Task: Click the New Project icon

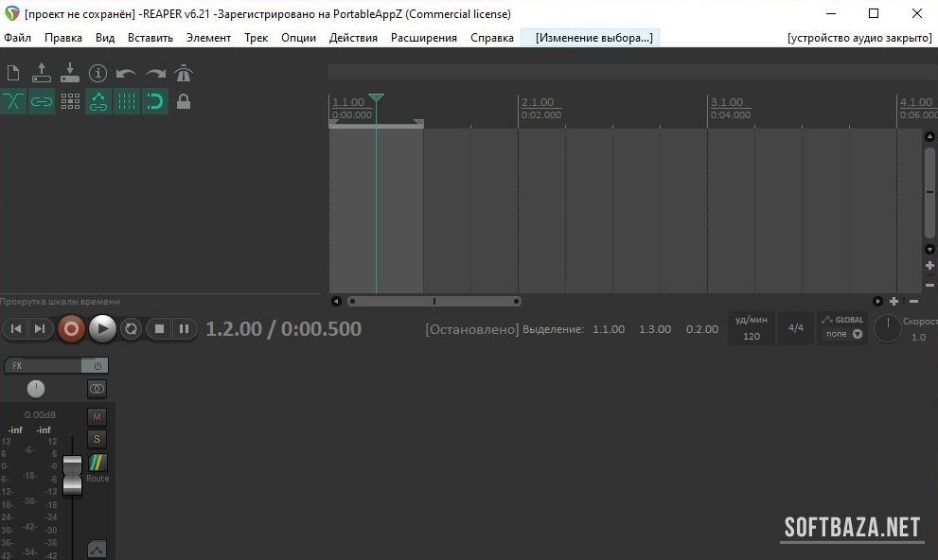Action: 13,73
